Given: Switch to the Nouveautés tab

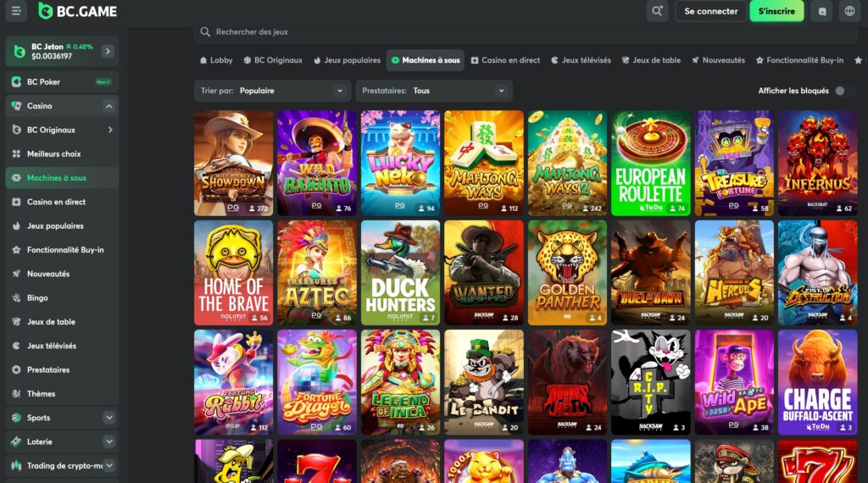Looking at the screenshot, I should coord(718,60).
